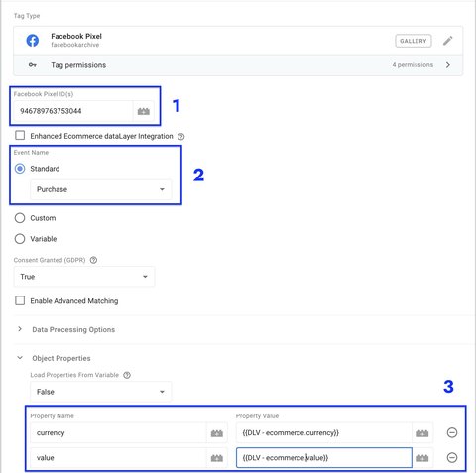Viewport: 476px width, 473px height.
Task: Open the Consent Granted True dropdown
Action: pos(84,277)
